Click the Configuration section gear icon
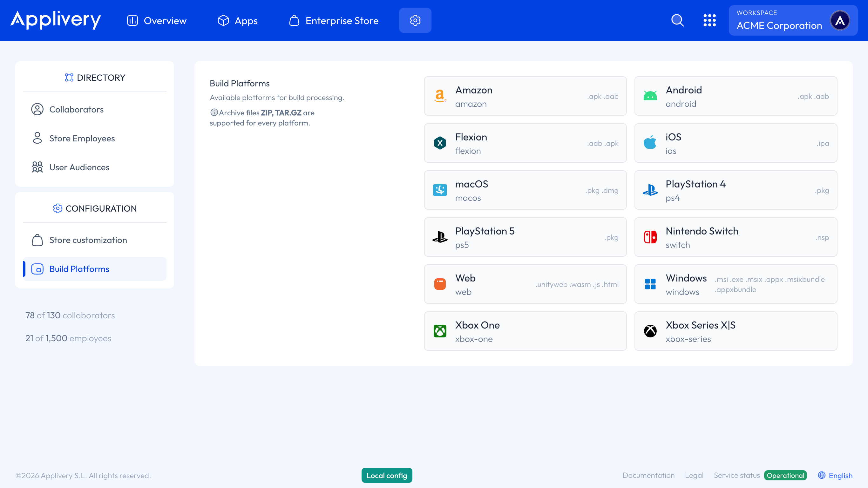The height and width of the screenshot is (488, 868). pyautogui.click(x=58, y=208)
